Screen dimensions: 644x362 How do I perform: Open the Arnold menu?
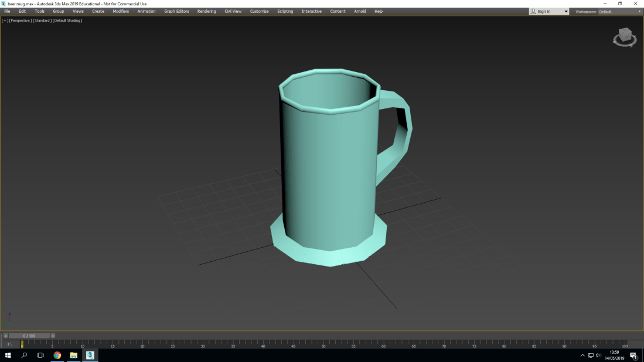[x=359, y=11]
